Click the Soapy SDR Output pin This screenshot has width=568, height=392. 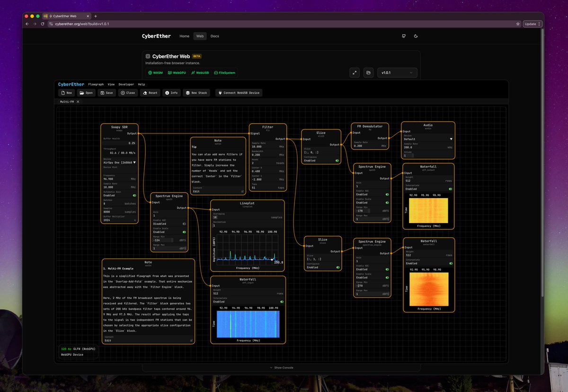pos(139,133)
